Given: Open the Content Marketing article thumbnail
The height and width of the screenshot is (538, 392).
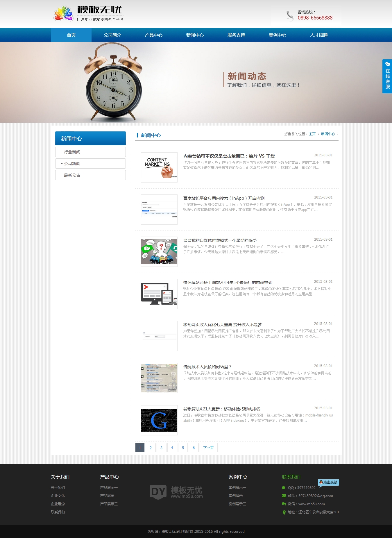Looking at the screenshot, I should [159, 167].
